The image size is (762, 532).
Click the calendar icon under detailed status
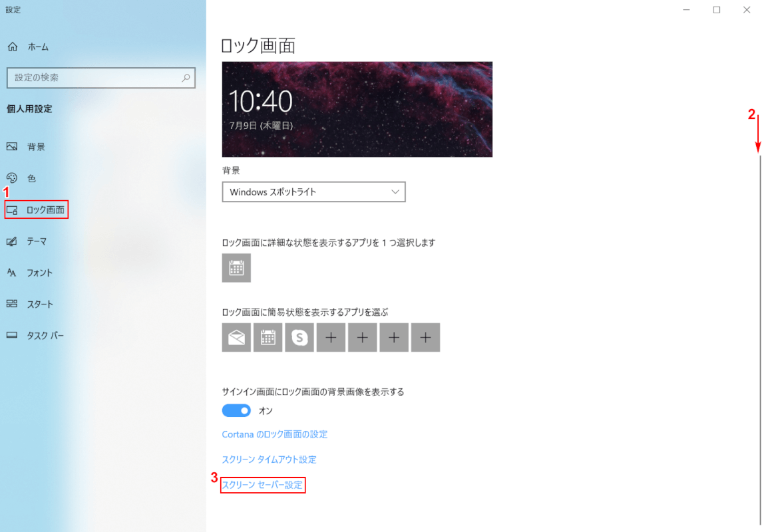click(236, 268)
